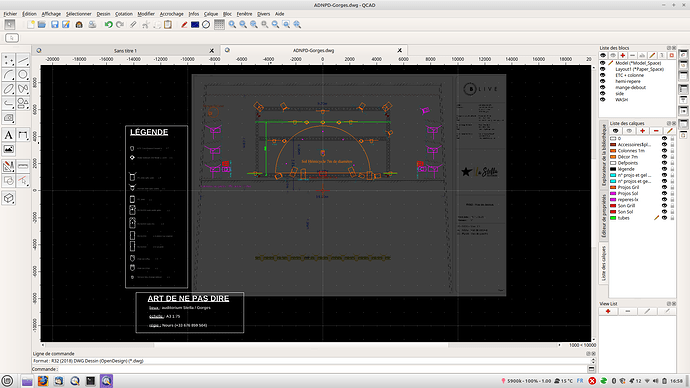The width and height of the screenshot is (690, 388).
Task: Toggle visibility of layer 'Son Grill'
Action: (664, 205)
